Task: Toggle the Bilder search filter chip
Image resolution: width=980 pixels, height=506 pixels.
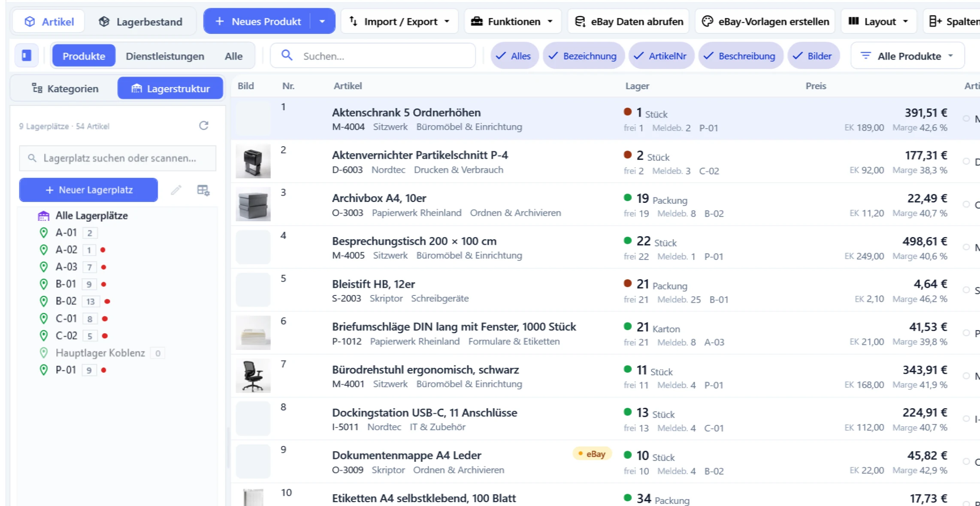Action: (x=814, y=56)
